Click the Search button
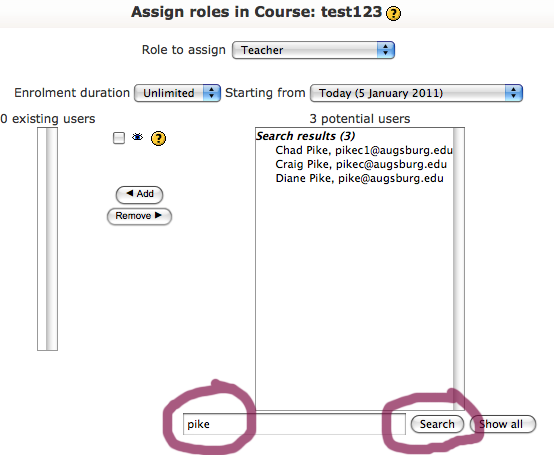 (437, 424)
